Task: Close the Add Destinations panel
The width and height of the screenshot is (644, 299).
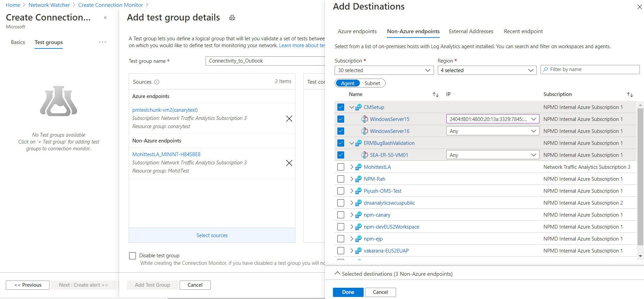Action: [639, 7]
